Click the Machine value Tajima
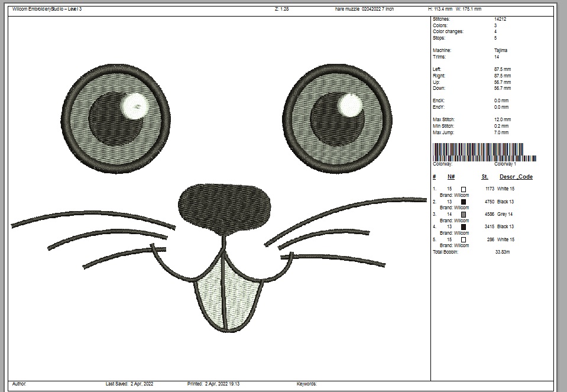Screen dimensions: 567x392 pos(500,51)
